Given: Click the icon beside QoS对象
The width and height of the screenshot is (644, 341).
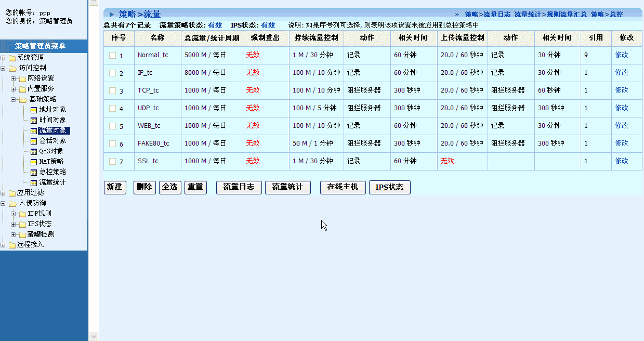Looking at the screenshot, I should pyautogui.click(x=34, y=151).
